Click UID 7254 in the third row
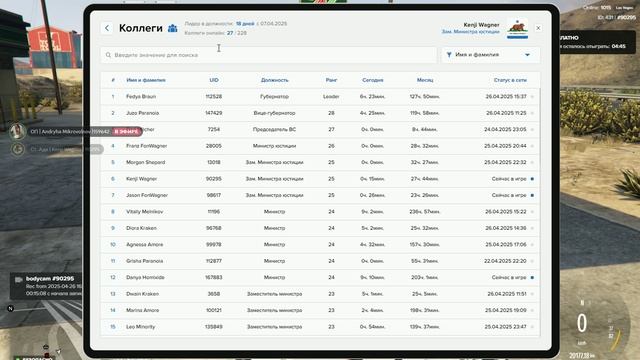This screenshot has height=360, width=640. point(214,129)
